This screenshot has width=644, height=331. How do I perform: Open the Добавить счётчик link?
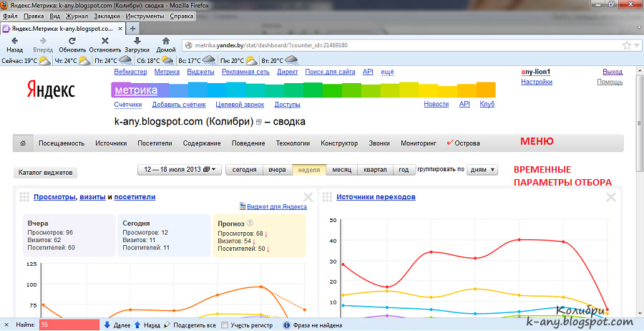pyautogui.click(x=179, y=105)
